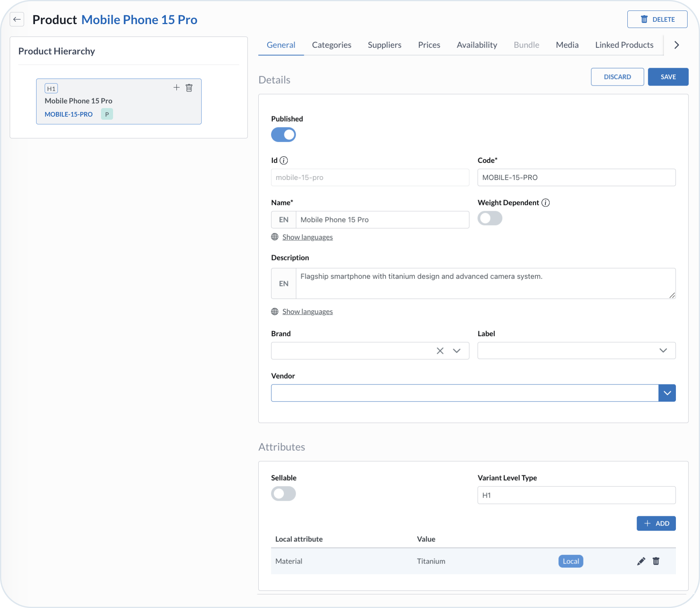Click the EN language prefix of Description
This screenshot has width=700, height=608.
pyautogui.click(x=284, y=283)
